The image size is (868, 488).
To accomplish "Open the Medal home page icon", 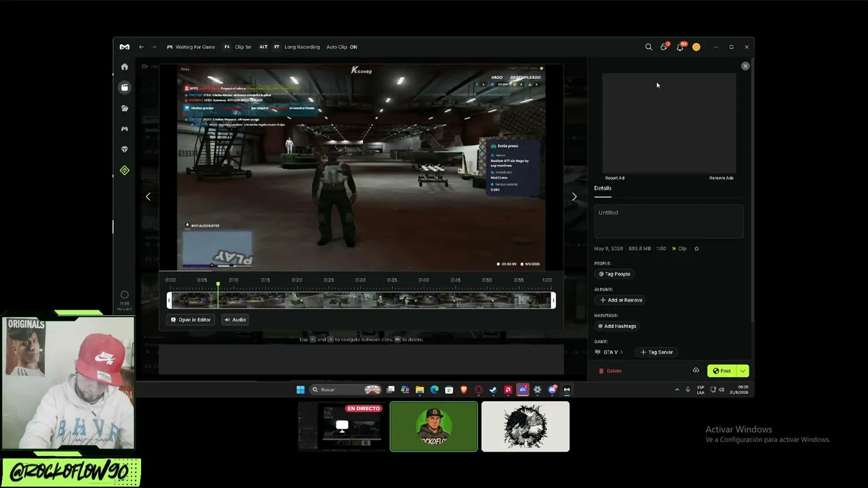I will [x=124, y=67].
